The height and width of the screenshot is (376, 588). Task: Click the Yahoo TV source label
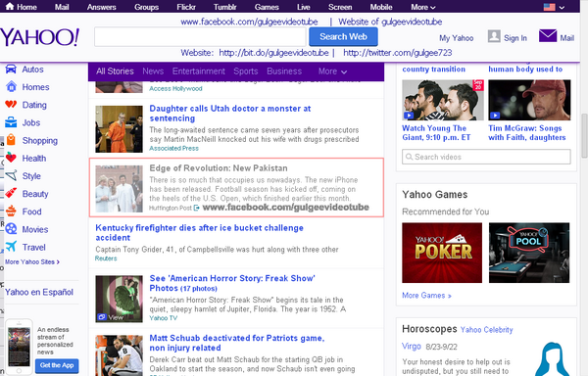163,318
